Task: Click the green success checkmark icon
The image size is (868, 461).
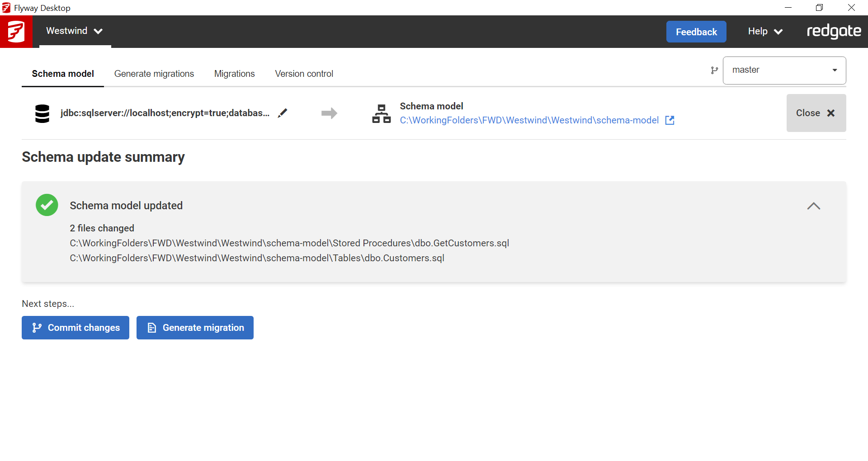Action: pos(47,205)
